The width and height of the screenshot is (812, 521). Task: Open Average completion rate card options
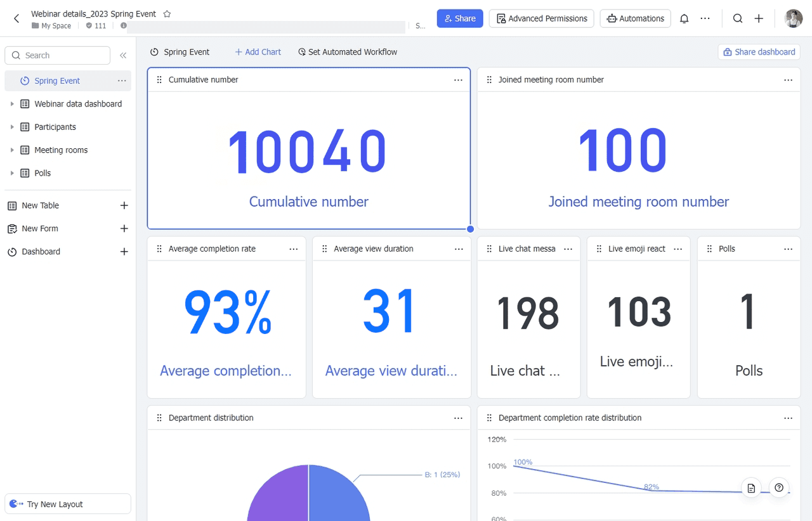click(x=293, y=249)
